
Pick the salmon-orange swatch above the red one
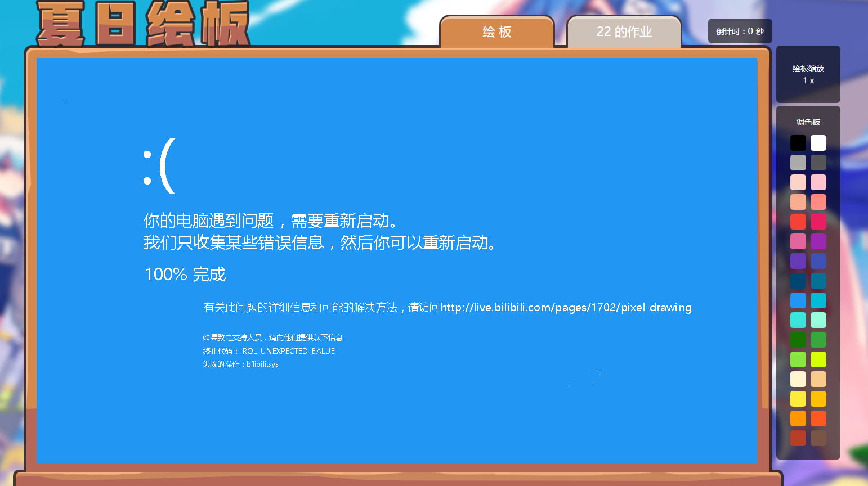pyautogui.click(x=798, y=202)
